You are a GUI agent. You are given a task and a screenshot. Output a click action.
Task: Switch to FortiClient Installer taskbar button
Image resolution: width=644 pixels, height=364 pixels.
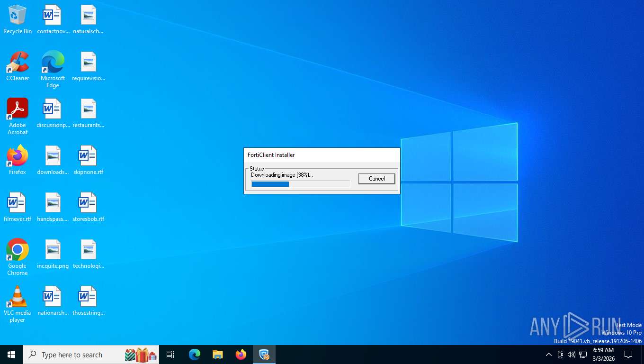pyautogui.click(x=264, y=355)
